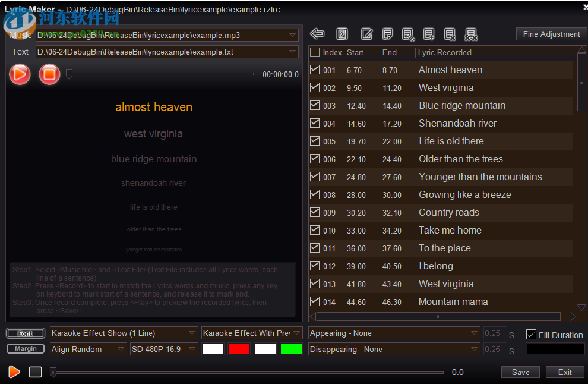Image resolution: width=588 pixels, height=384 pixels.
Task: Click the note page icon in toolbar
Action: coord(387,34)
